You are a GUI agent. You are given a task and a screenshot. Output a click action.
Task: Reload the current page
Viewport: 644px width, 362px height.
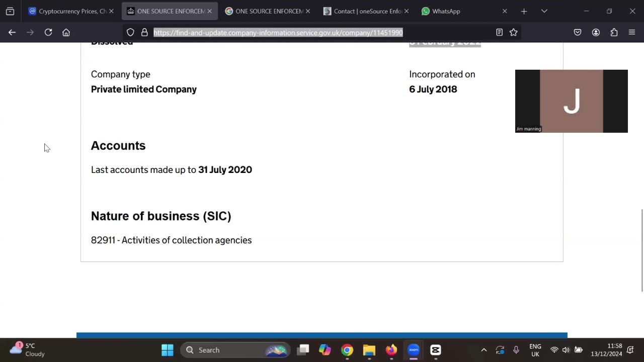48,32
